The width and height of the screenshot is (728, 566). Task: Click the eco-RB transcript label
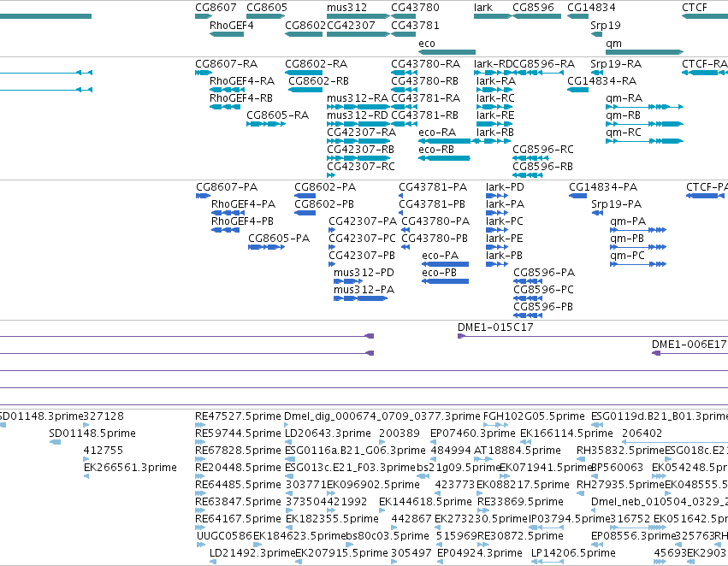point(436,150)
